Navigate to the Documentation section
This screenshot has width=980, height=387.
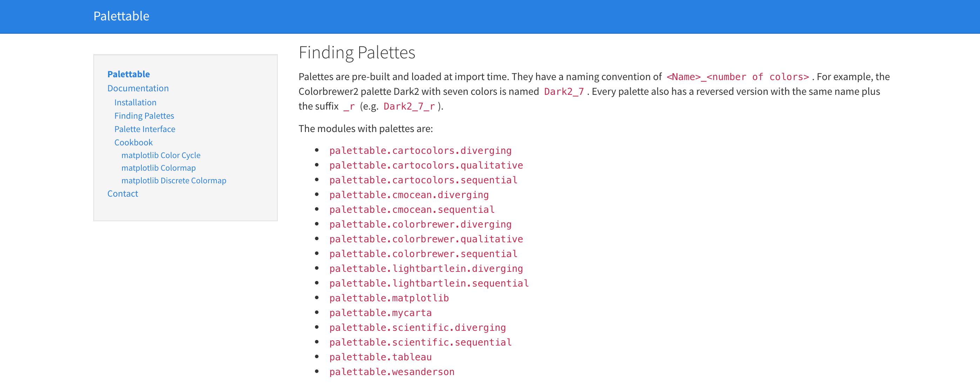click(x=138, y=88)
